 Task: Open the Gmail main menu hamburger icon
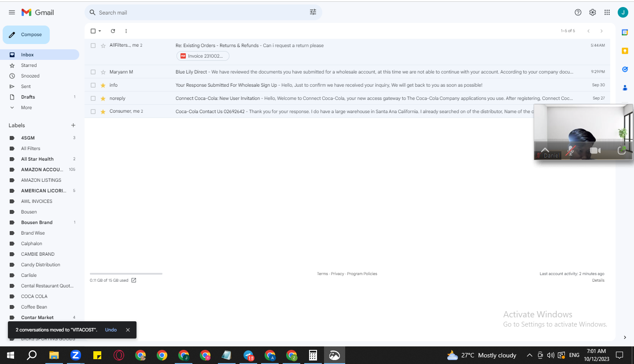tap(12, 12)
